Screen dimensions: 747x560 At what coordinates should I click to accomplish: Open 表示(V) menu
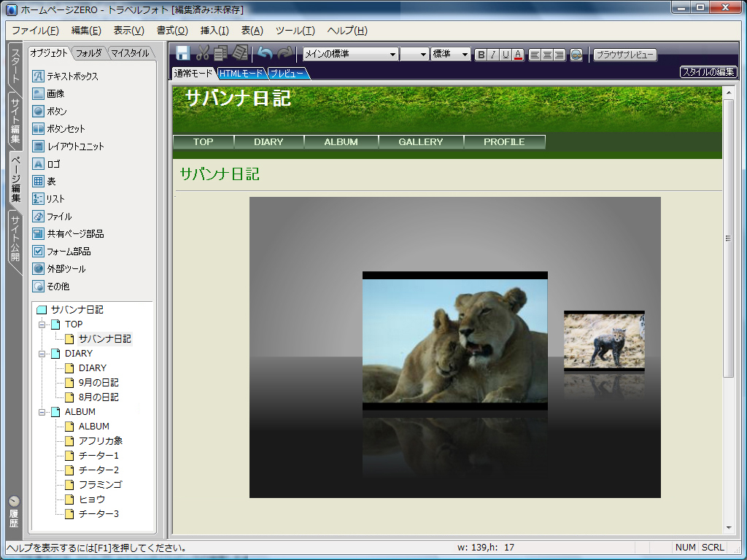128,31
